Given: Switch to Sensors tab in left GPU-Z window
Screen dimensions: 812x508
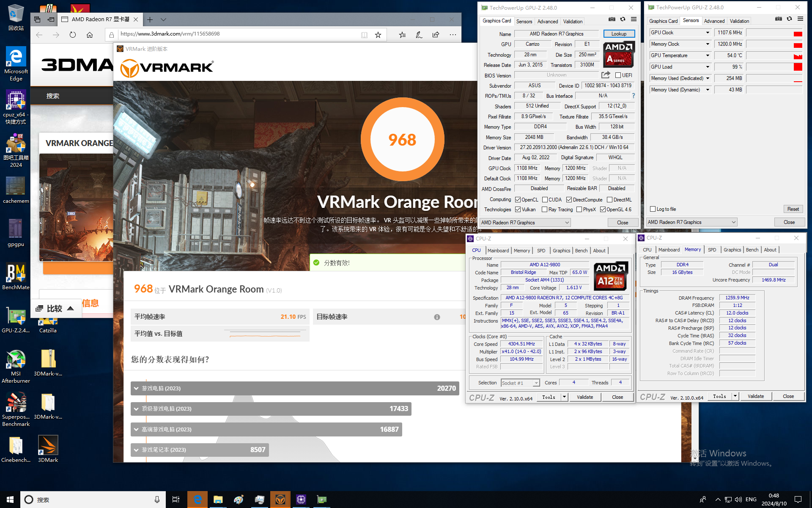Looking at the screenshot, I should [524, 22].
